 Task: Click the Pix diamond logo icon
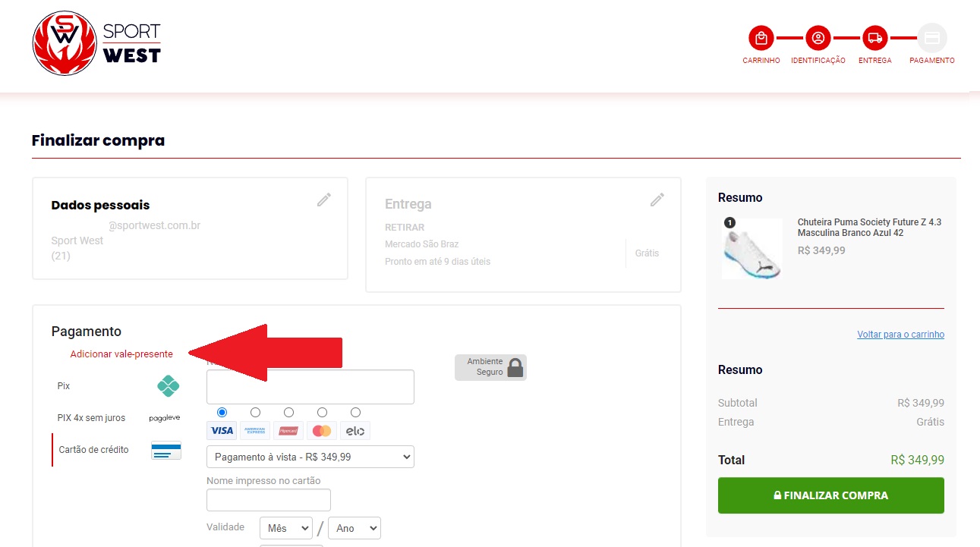(168, 386)
